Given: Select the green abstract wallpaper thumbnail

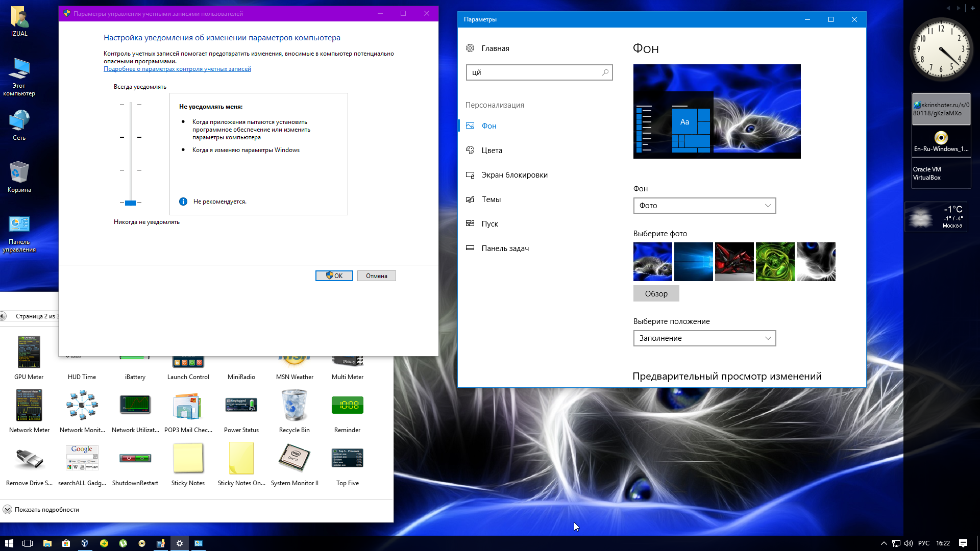Looking at the screenshot, I should 775,262.
